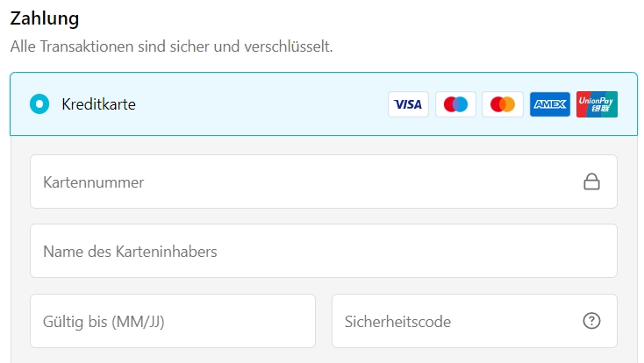644x363 pixels.
Task: Click the Name des Karteninhabers placeholder text
Action: click(x=130, y=252)
